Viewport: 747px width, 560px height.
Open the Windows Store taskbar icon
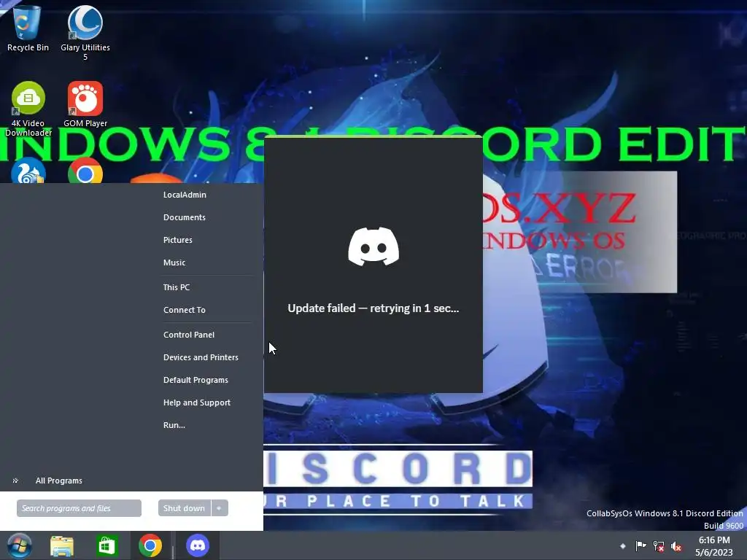click(107, 545)
